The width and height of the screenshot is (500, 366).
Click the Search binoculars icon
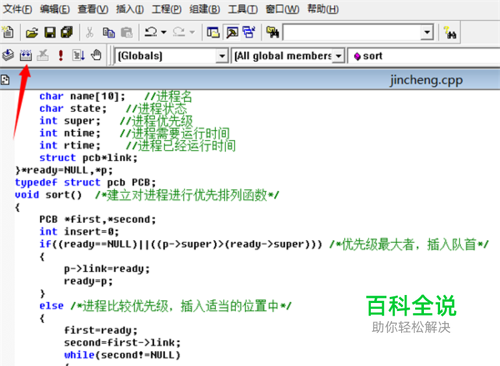[x=450, y=33]
